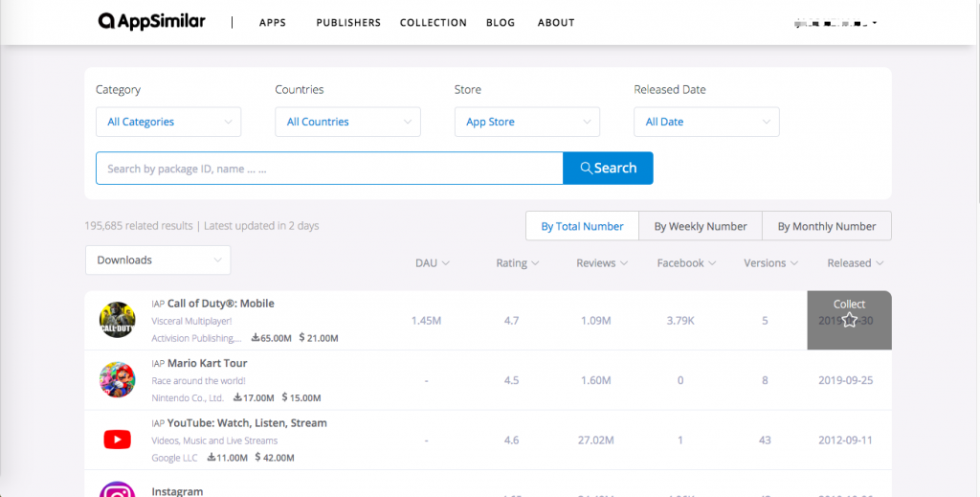
Task: Open the Instagram title
Action: [x=177, y=491]
